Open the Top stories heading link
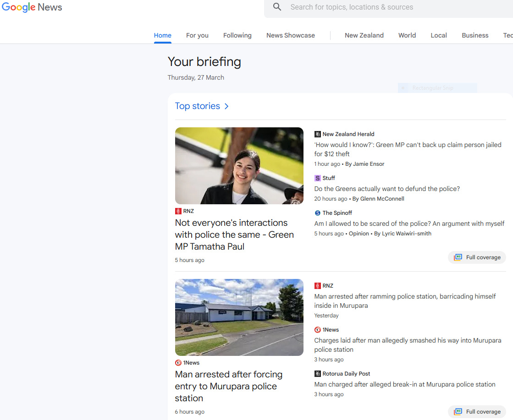The height and width of the screenshot is (420, 513). 197,106
